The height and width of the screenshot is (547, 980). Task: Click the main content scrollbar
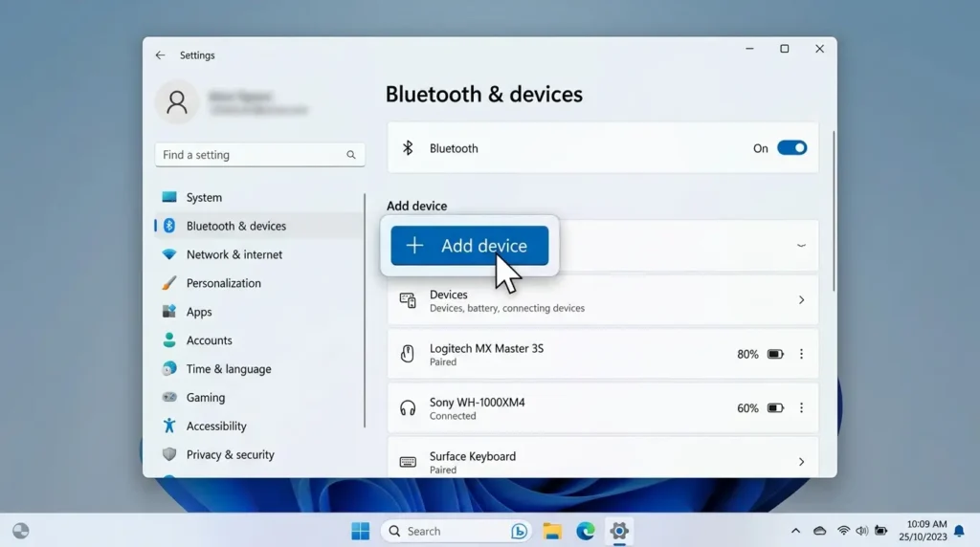834,211
